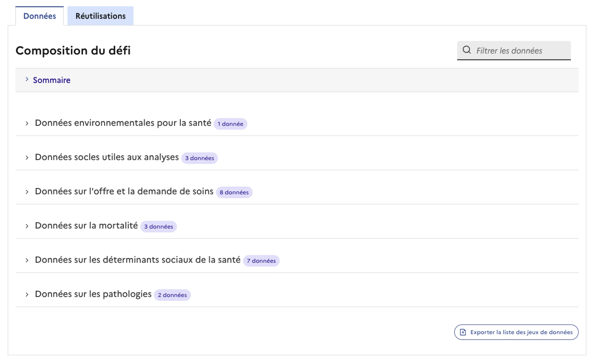Select the Données tab
The image size is (596, 364).
coord(40,16)
